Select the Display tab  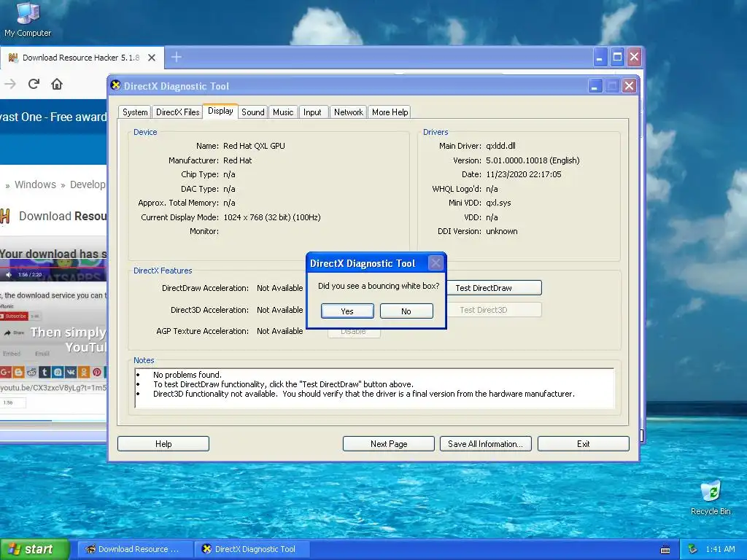click(220, 111)
